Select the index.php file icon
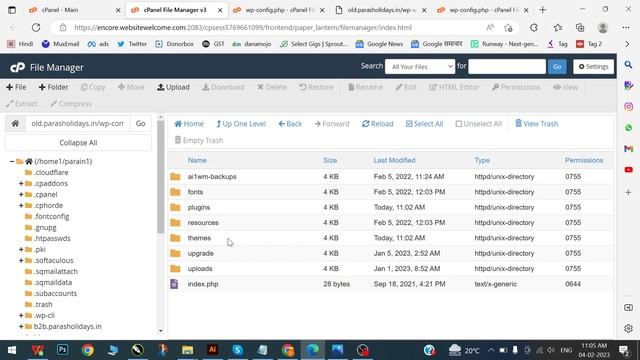 pyautogui.click(x=174, y=284)
